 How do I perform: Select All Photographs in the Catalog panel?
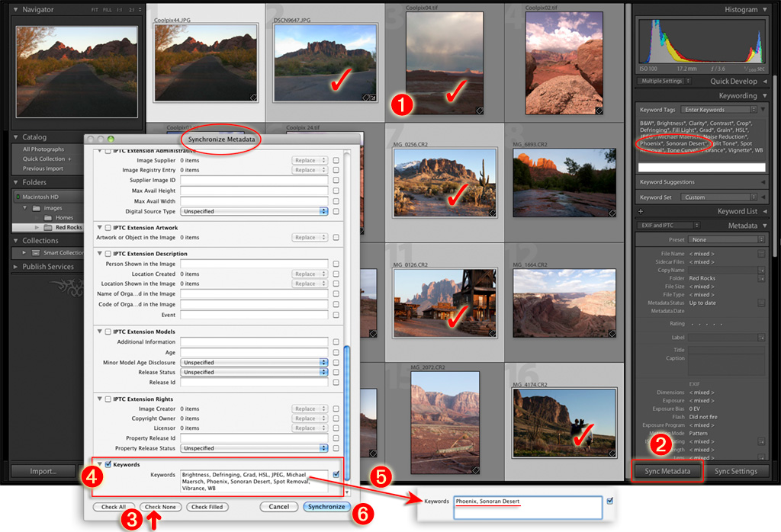[x=42, y=149]
